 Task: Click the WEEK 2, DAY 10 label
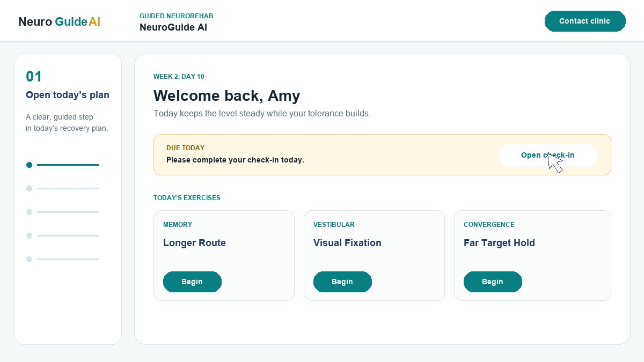179,77
